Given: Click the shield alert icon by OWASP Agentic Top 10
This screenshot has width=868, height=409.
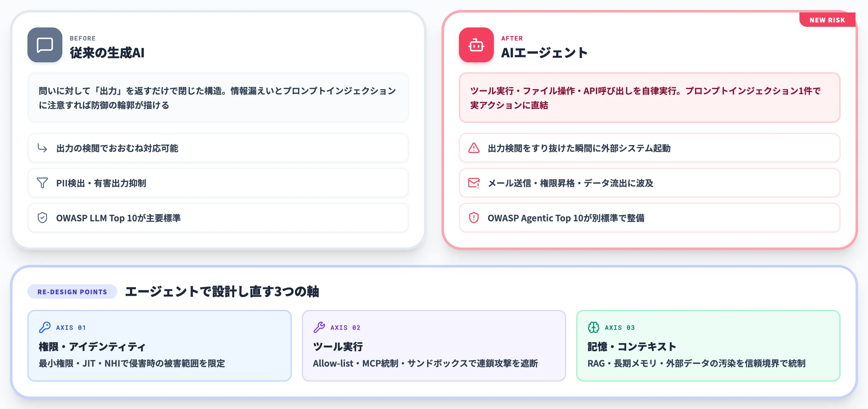Looking at the screenshot, I should coord(474,218).
